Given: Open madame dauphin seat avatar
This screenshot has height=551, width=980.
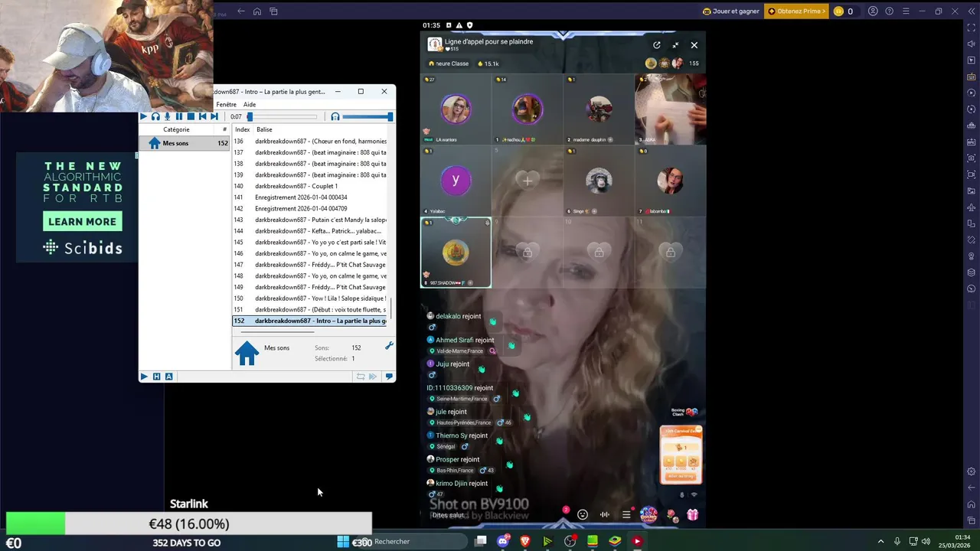Looking at the screenshot, I should tap(599, 109).
